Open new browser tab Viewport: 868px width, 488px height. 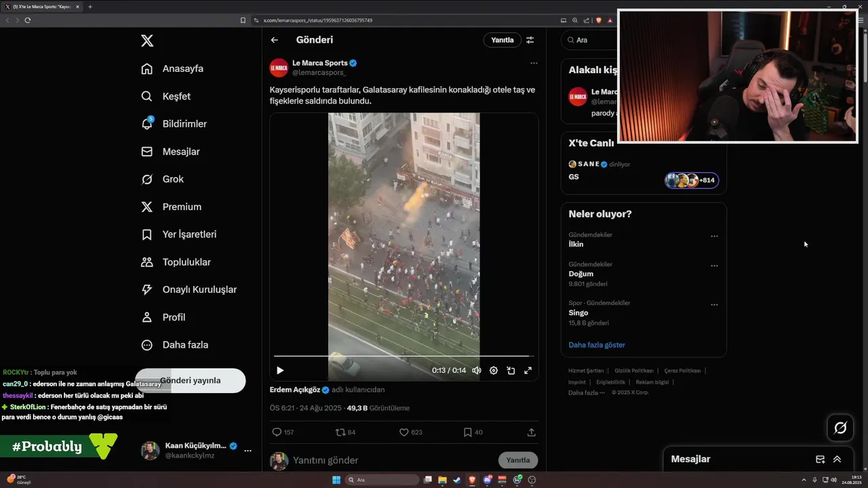coord(90,7)
